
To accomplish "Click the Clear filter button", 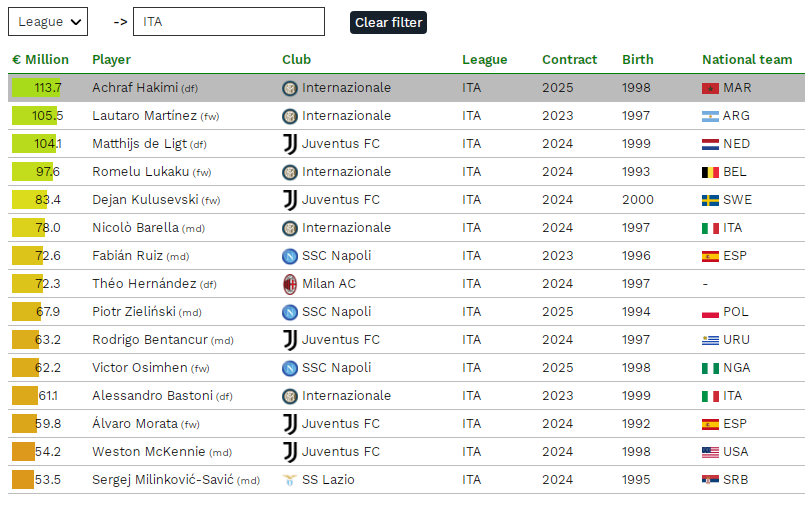I will click(388, 23).
